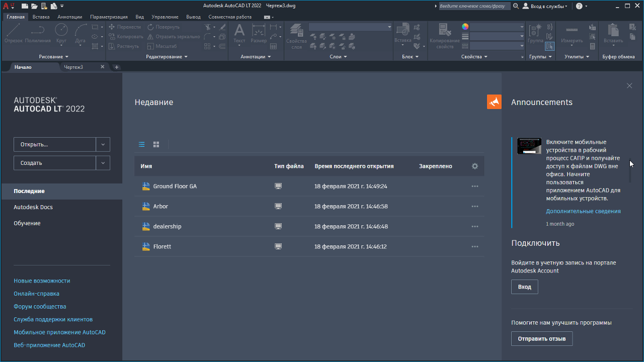This screenshot has height=362, width=644.
Task: Open the layer selection dropdown
Action: [x=350, y=27]
